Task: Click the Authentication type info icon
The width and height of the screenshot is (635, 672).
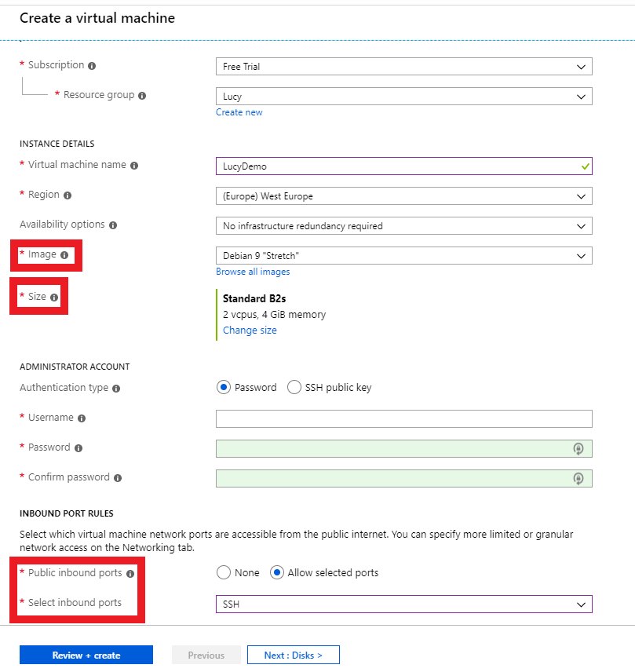Action: 116,389
